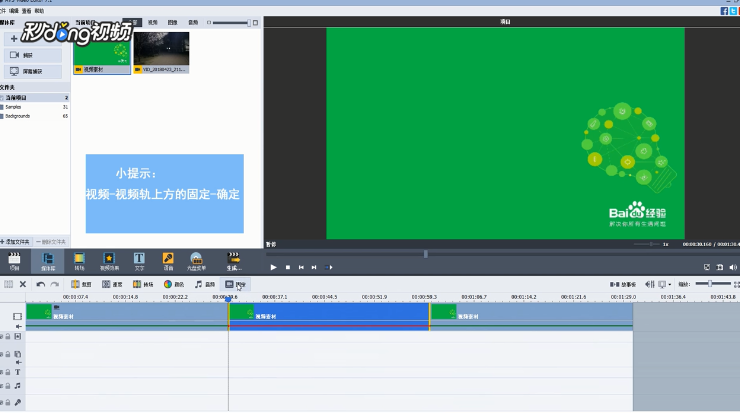Open the View menu

pos(26,11)
